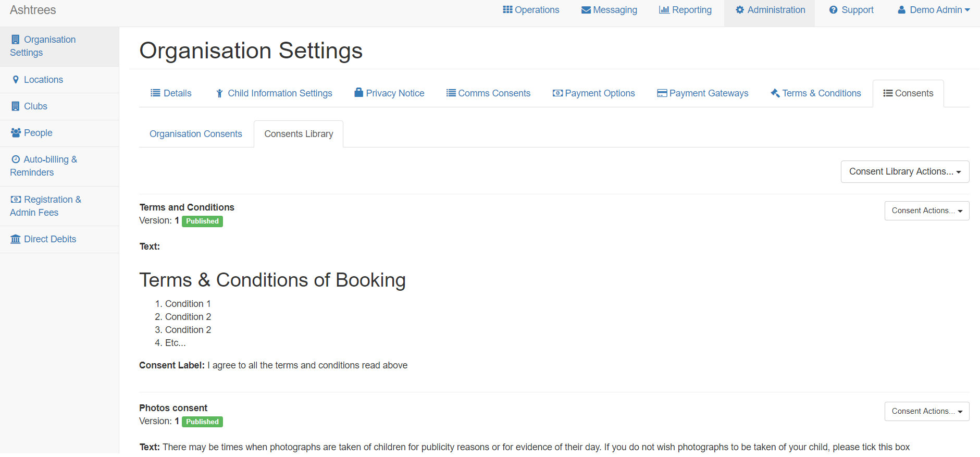Image resolution: width=980 pixels, height=457 pixels.
Task: Open the Payment Gateways tab
Action: [702, 93]
